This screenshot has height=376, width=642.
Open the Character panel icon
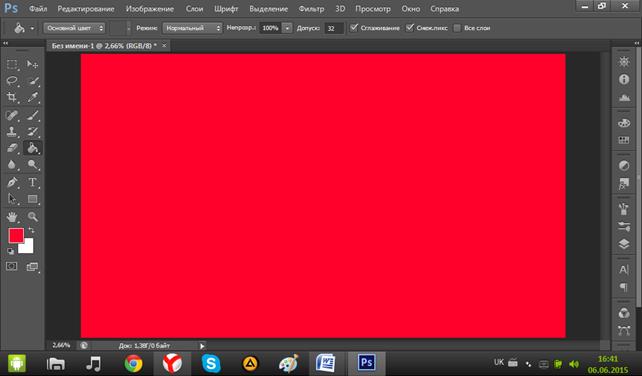click(624, 270)
